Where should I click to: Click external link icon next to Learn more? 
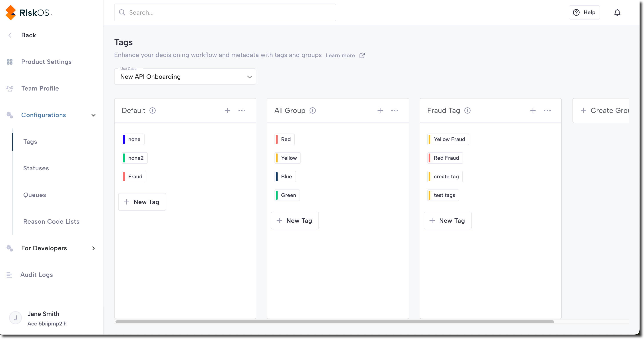pyautogui.click(x=362, y=55)
